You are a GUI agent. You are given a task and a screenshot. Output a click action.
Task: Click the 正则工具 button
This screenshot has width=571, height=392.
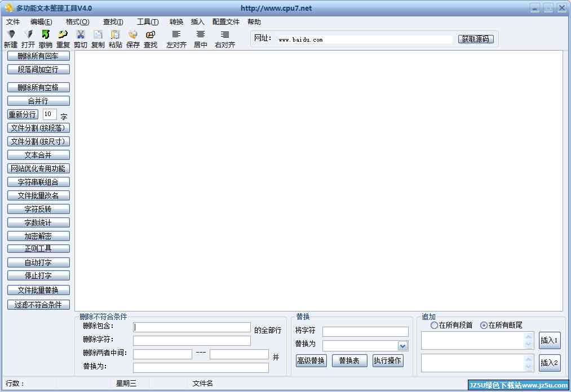(38, 248)
